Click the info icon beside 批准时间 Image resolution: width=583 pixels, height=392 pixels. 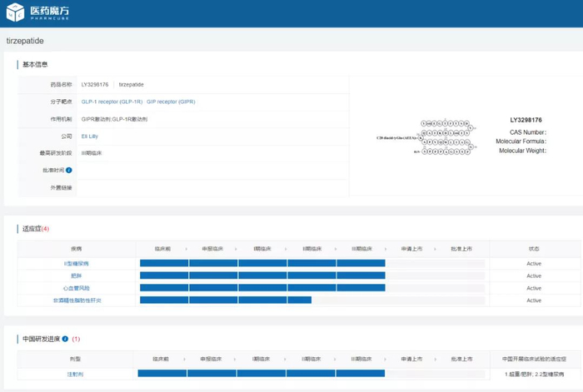point(69,171)
